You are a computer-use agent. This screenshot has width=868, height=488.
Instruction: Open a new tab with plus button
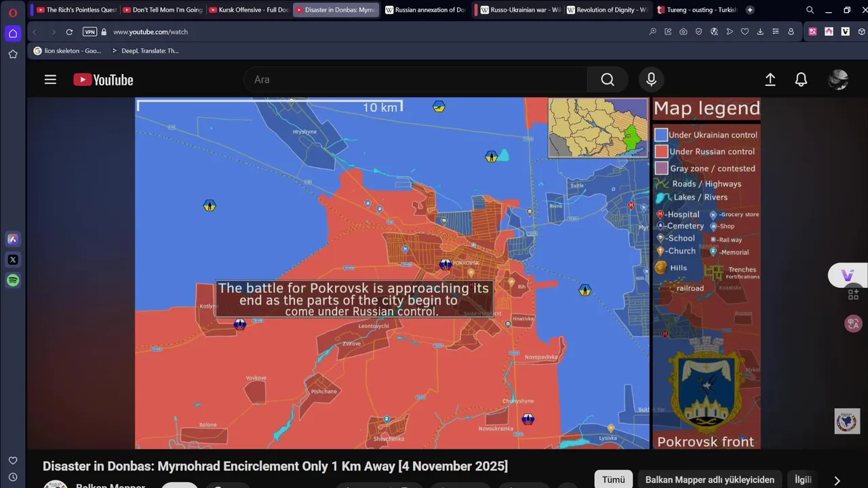pyautogui.click(x=749, y=10)
